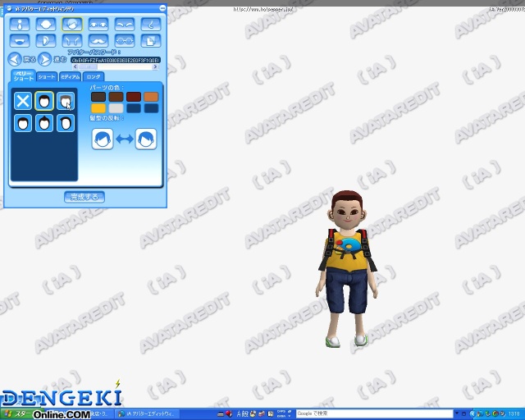
Task: Select the yellow-outlined hairstyle thumbnail
Action: [44, 100]
